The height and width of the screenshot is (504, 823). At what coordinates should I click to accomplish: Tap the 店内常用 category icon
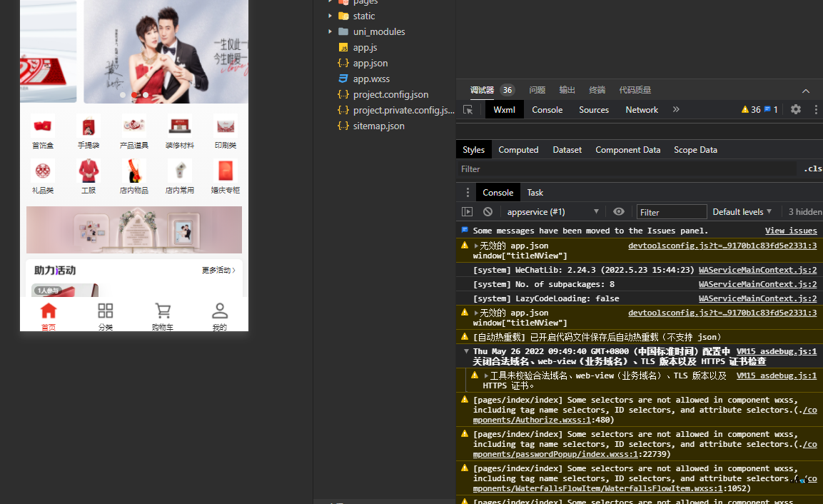click(x=179, y=171)
